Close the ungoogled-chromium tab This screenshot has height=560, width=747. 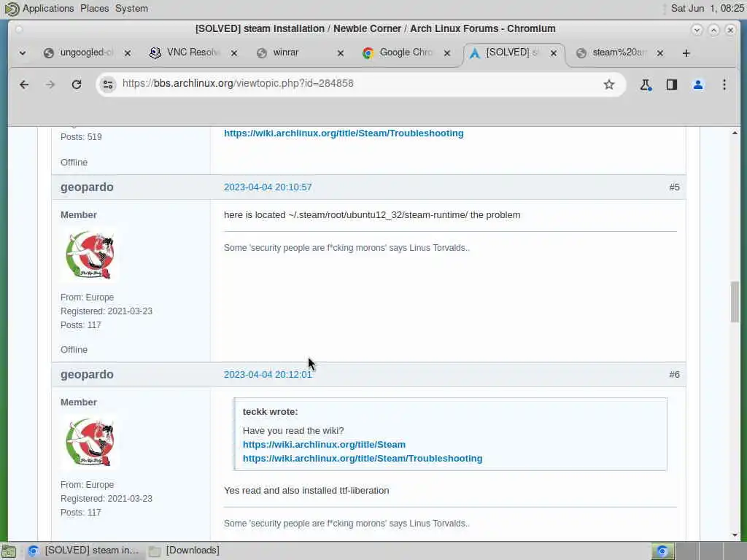[x=128, y=53]
